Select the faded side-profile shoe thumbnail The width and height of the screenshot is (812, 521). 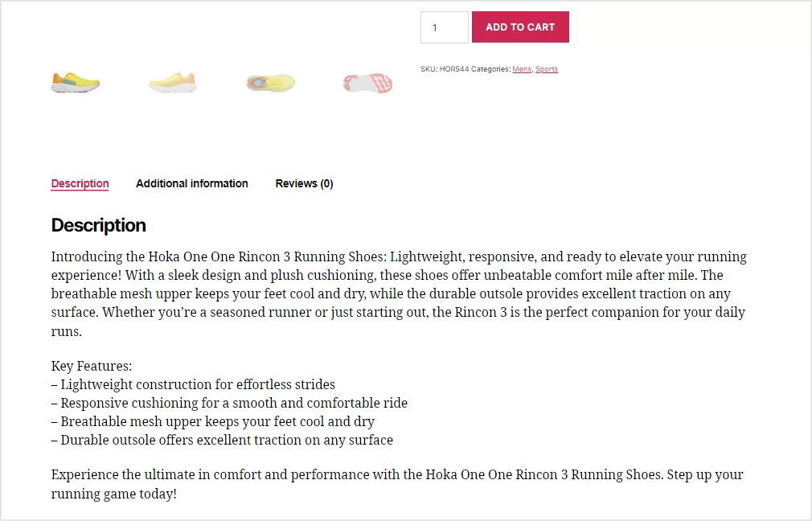click(x=172, y=82)
